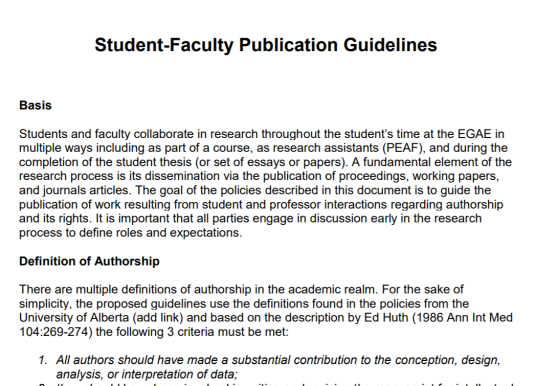Click the title Student-Faculty Publication Guidelines
This screenshot has width=536, height=386.
tap(266, 45)
